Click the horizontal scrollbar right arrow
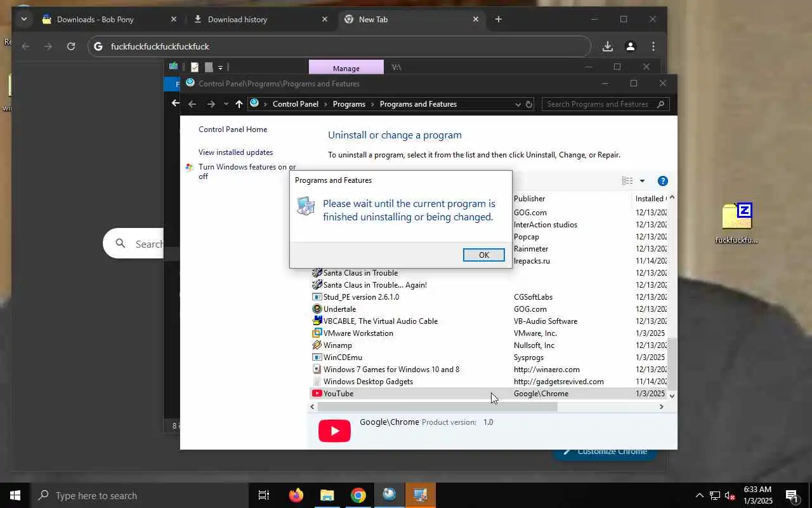 [662, 406]
